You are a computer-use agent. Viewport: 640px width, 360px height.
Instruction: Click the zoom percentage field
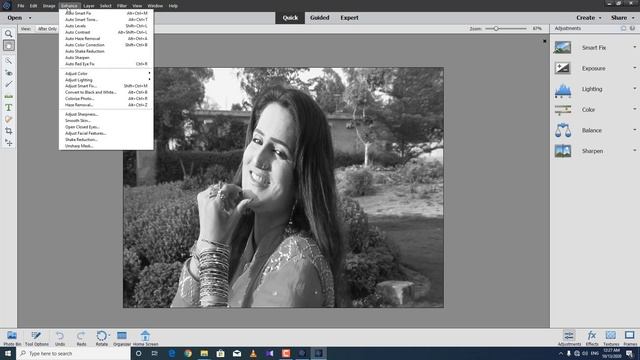(537, 29)
